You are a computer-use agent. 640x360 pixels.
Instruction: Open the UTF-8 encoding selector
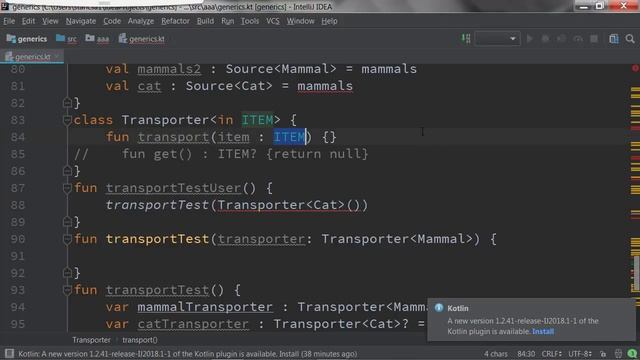tap(580, 354)
